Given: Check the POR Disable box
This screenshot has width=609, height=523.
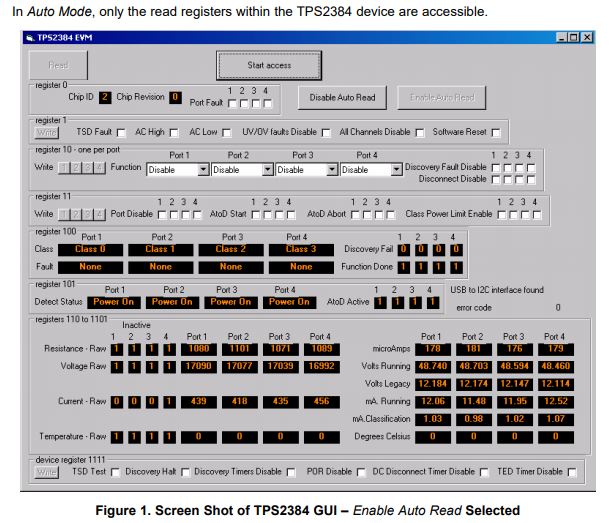Looking at the screenshot, I should (x=361, y=472).
